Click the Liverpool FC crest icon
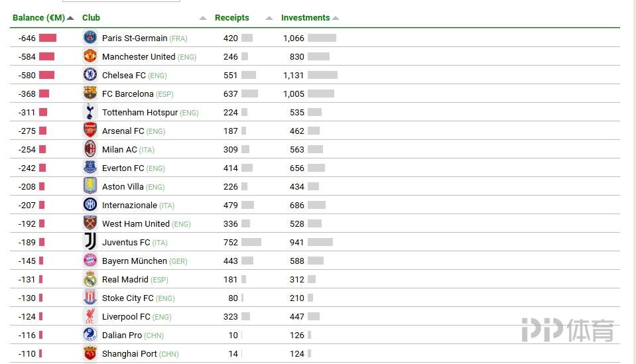The width and height of the screenshot is (636, 364). [x=90, y=316]
